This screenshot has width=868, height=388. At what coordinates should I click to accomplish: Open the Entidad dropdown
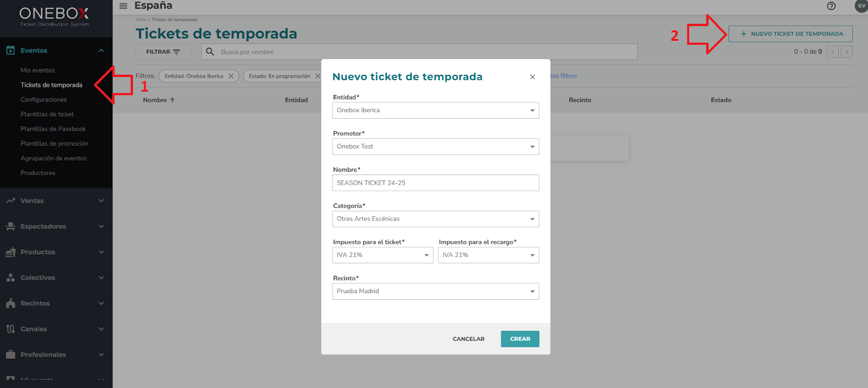pos(436,111)
